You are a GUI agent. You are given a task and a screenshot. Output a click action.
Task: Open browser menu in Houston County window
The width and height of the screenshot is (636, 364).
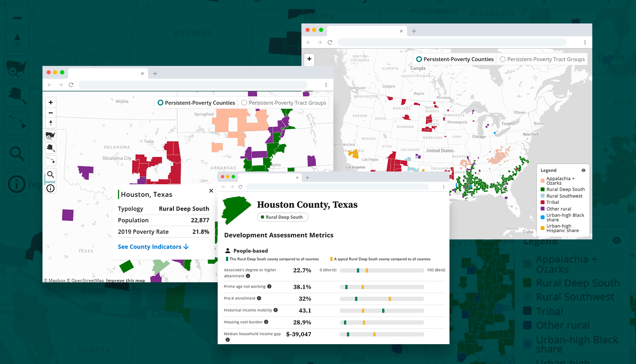pos(444,187)
